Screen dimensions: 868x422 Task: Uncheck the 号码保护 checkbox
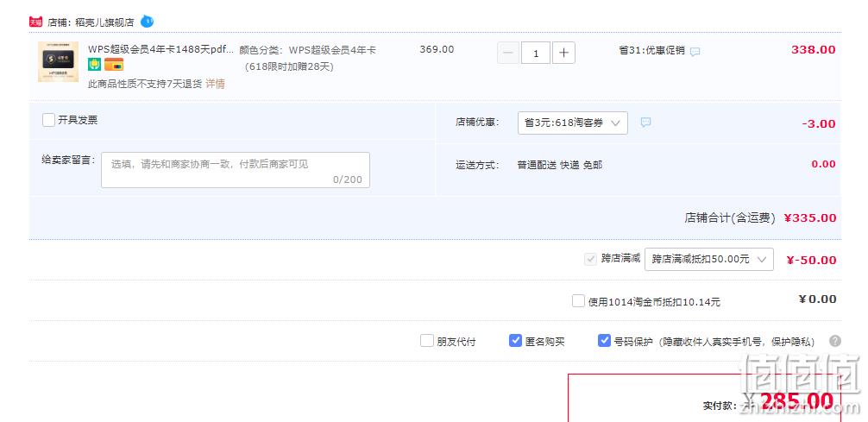click(x=605, y=341)
